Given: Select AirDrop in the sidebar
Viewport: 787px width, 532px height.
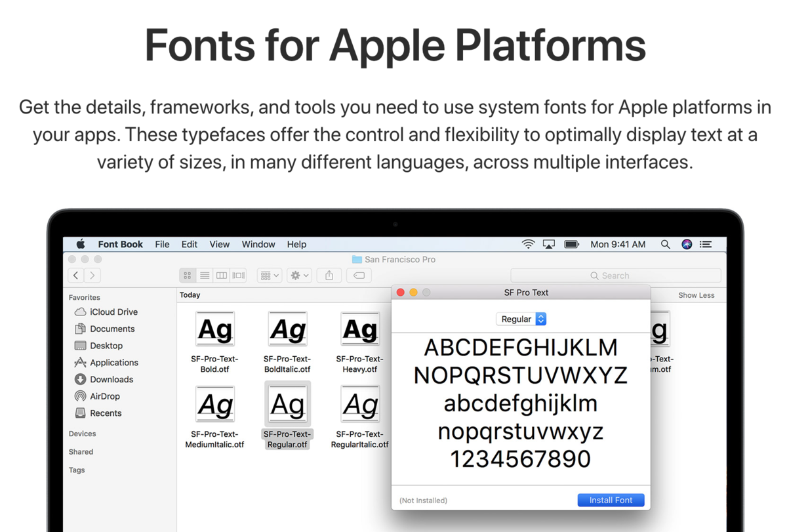Looking at the screenshot, I should pos(97,396).
